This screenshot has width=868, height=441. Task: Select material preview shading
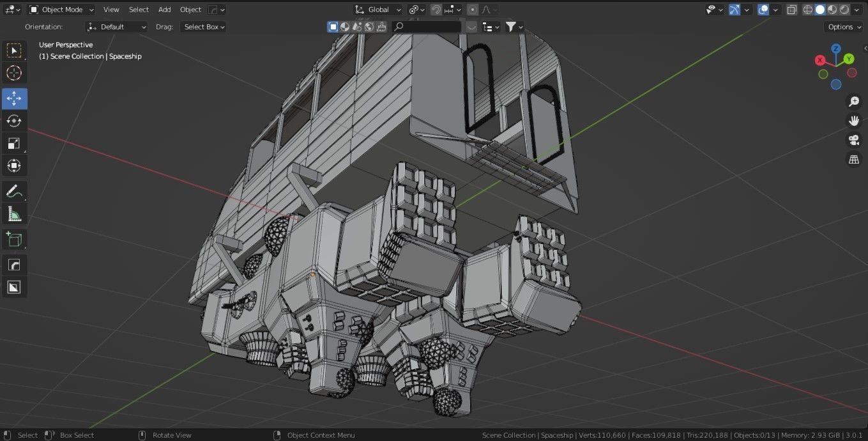pyautogui.click(x=832, y=10)
